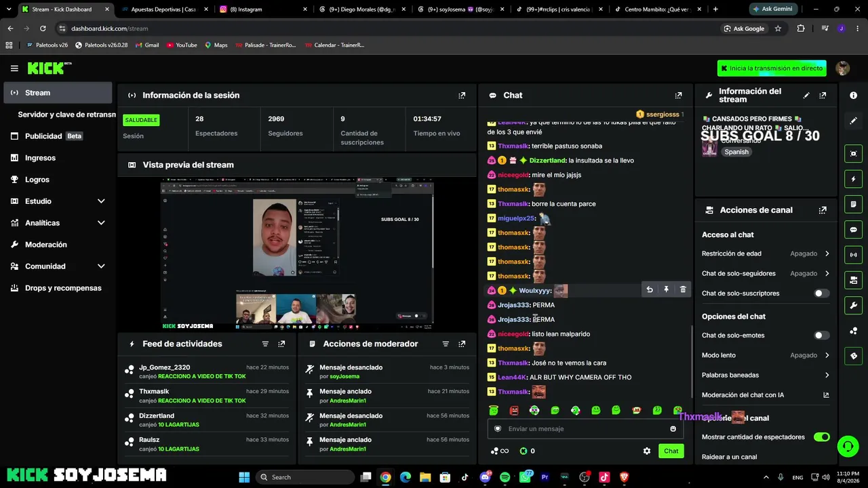868x488 pixels.
Task: Open the Kick home logo
Action: 50,68
